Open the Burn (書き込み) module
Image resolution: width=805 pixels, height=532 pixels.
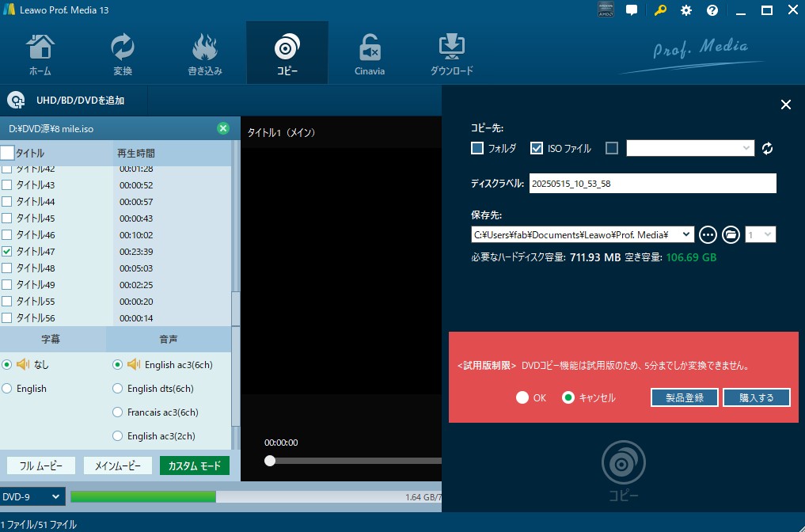click(x=205, y=55)
